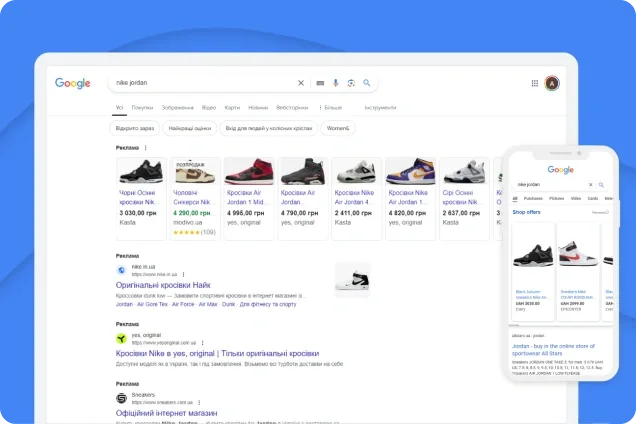This screenshot has height=424, width=636.
Task: Select the Pictures tab on phone
Action: (x=556, y=199)
